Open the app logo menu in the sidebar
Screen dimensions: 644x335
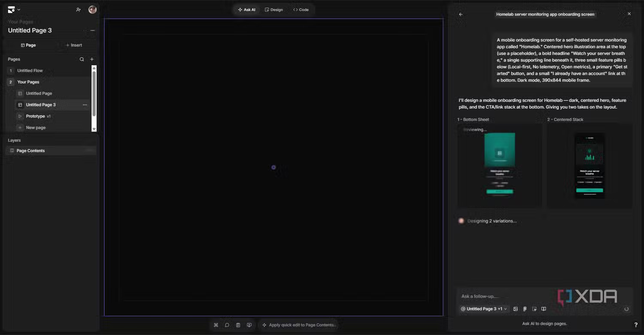pos(14,9)
